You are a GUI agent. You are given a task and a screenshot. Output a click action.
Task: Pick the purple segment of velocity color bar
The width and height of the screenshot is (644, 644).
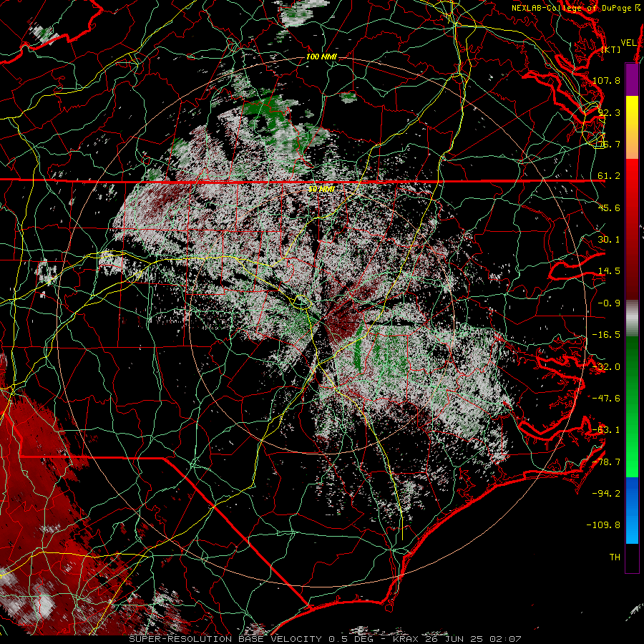(x=632, y=79)
